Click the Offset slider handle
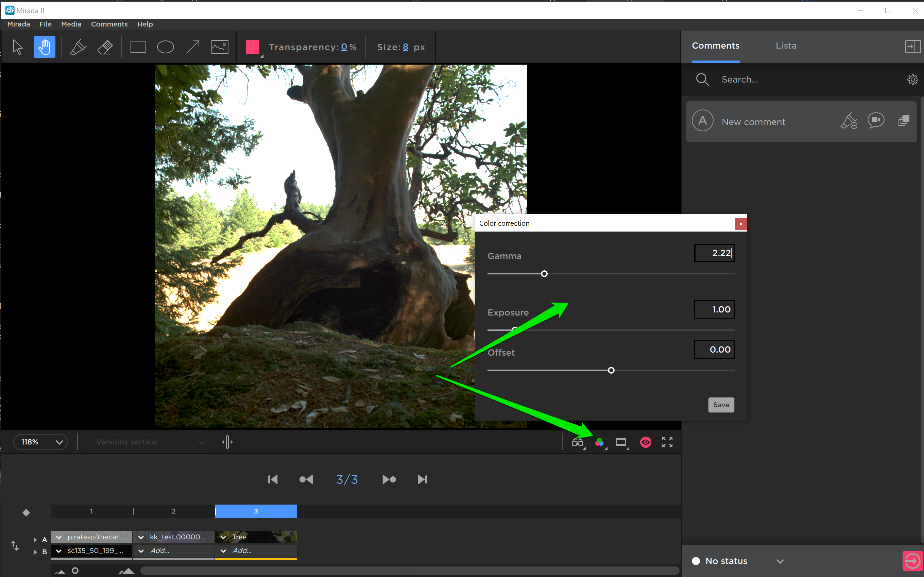This screenshot has height=577, width=924. coord(611,370)
